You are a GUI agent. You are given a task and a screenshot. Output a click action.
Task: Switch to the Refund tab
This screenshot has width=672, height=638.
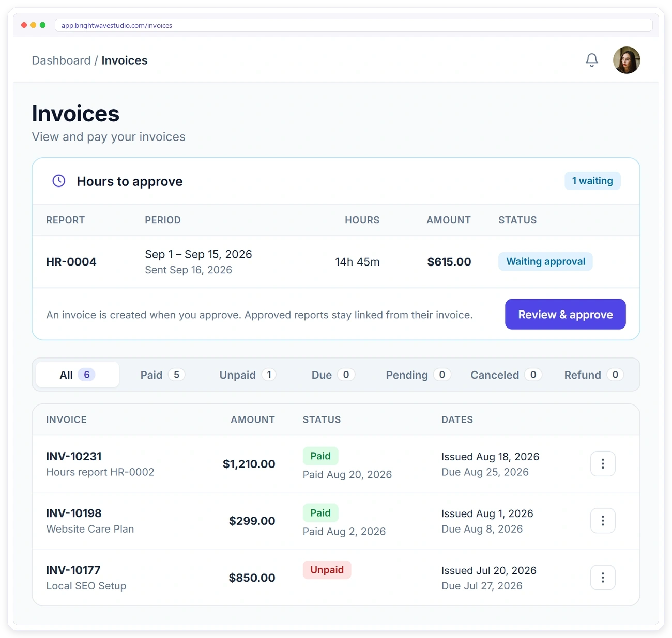(593, 375)
